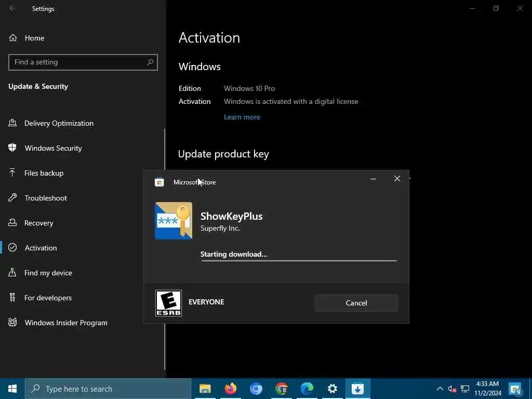Screen dimensions: 532x399
Task: Click the Windows 10 Pro edition text
Action: point(249,88)
